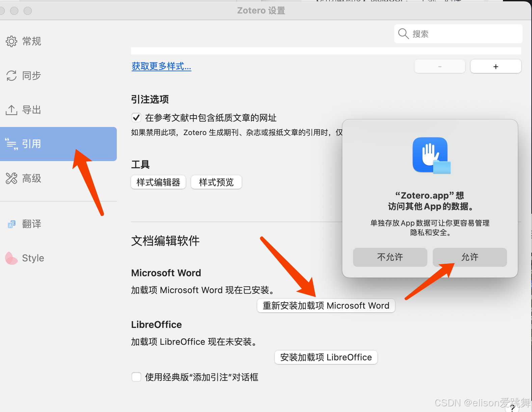Image resolution: width=532 pixels, height=412 pixels.
Task: Uncheck 在参考文献中包含纸质文章的网址 checkbox
Action: [136, 118]
